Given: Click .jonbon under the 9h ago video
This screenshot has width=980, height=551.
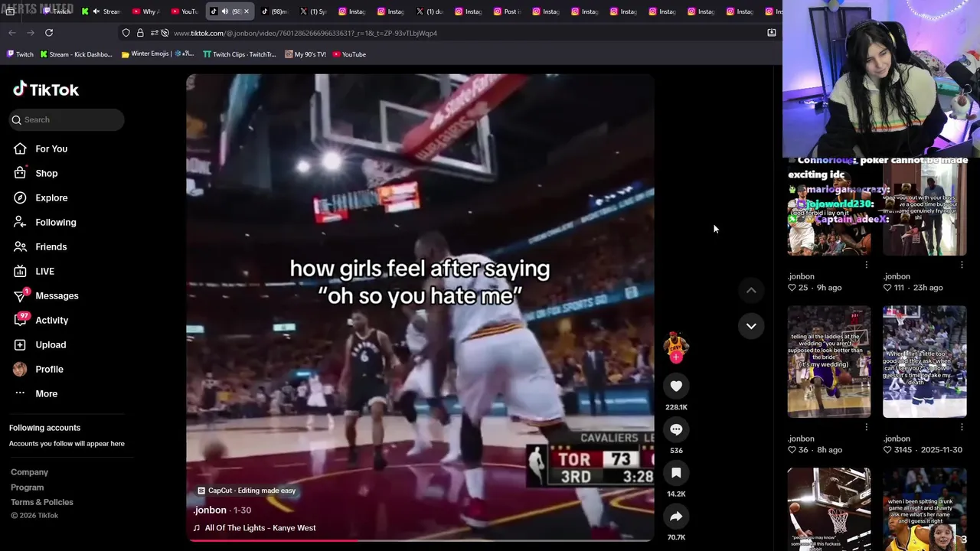Looking at the screenshot, I should pos(801,276).
